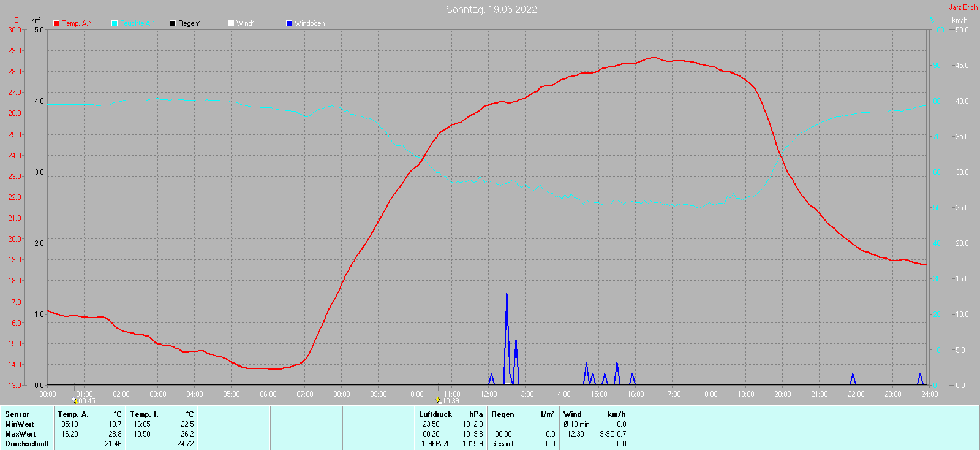Screen dimensions: 980x450
Task: Click the date title Sonntag, 19.06.2022
Action: click(491, 9)
